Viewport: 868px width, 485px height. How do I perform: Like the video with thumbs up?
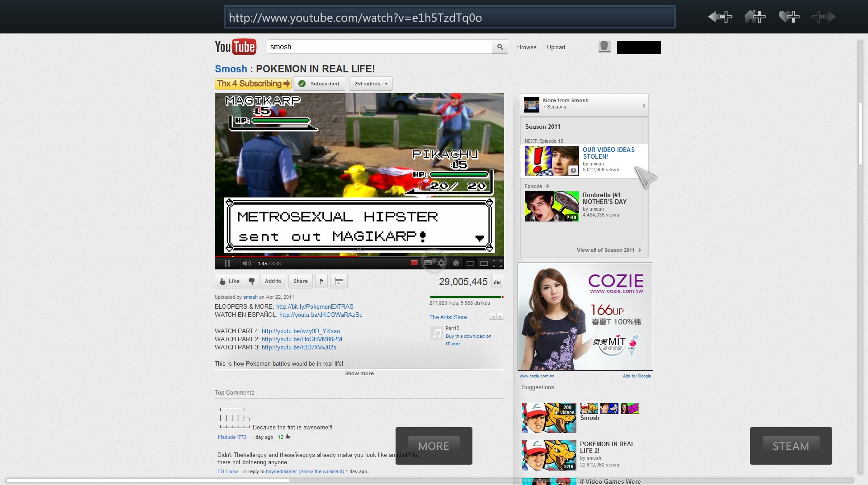point(230,281)
